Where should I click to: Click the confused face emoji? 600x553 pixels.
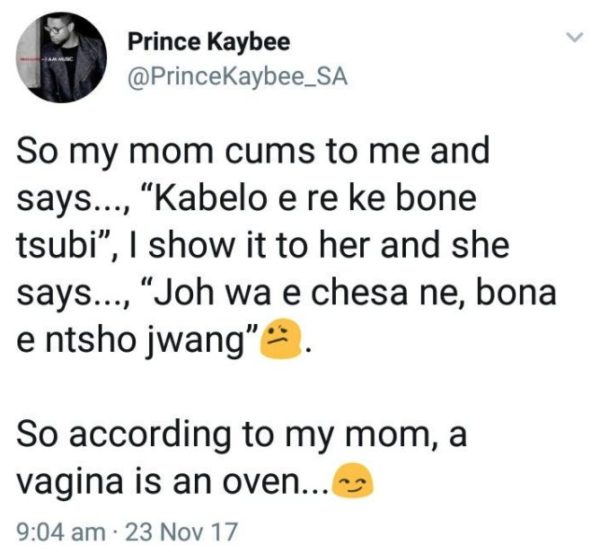[x=281, y=338]
